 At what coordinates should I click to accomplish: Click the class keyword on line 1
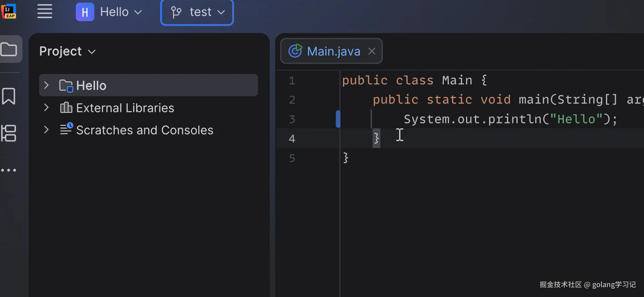[x=415, y=80]
